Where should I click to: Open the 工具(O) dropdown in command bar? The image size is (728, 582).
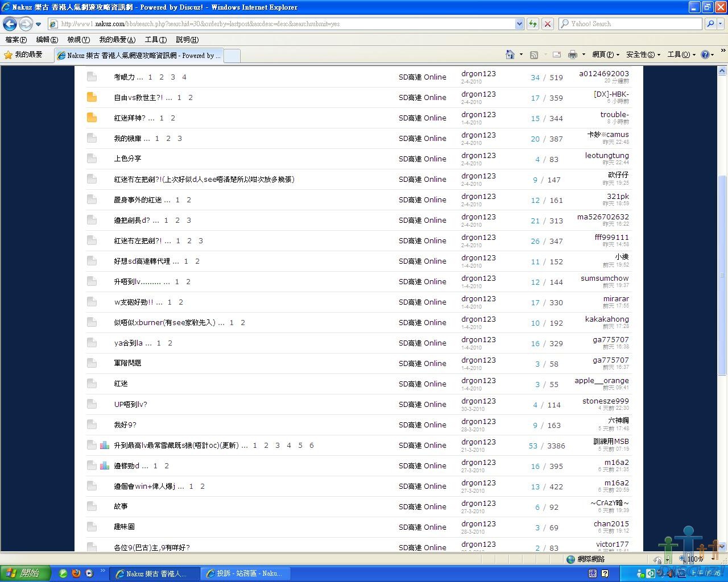pos(681,55)
